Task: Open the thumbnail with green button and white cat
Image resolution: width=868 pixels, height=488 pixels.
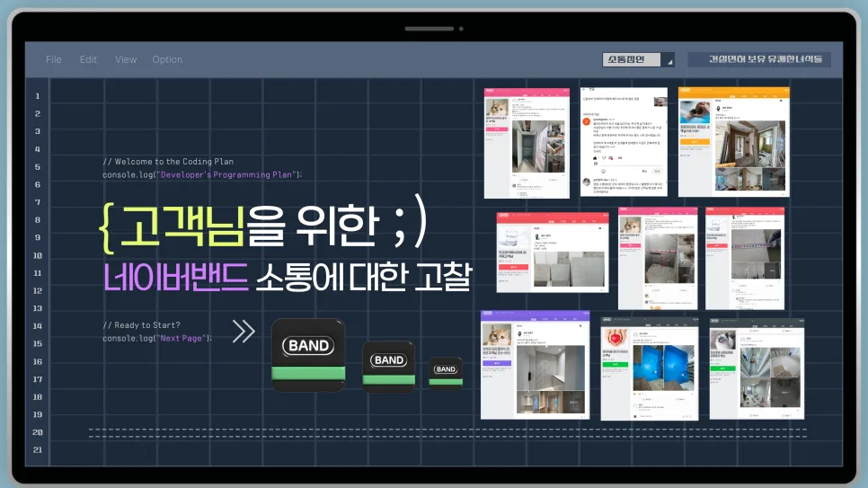Action: (x=757, y=368)
